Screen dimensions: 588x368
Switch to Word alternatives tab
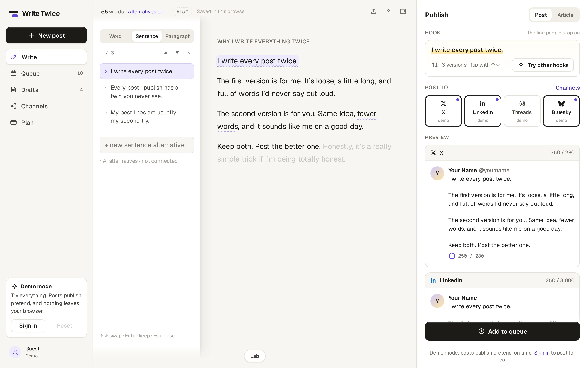[x=115, y=36]
